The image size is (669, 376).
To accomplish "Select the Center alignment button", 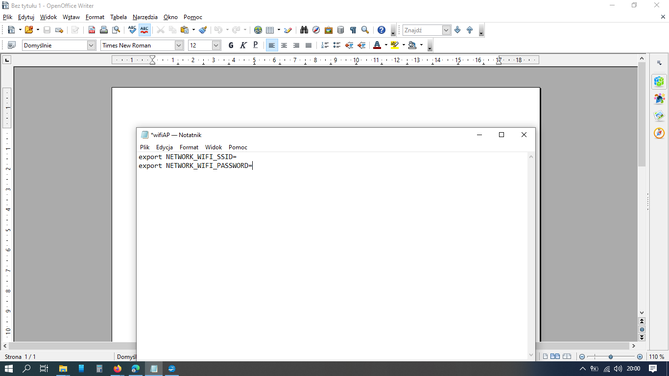I will (284, 45).
